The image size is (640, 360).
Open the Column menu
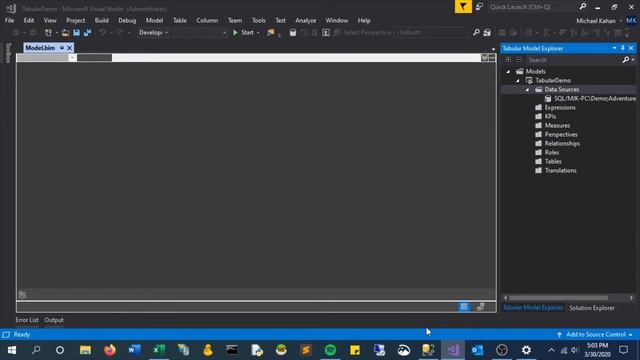coord(207,20)
